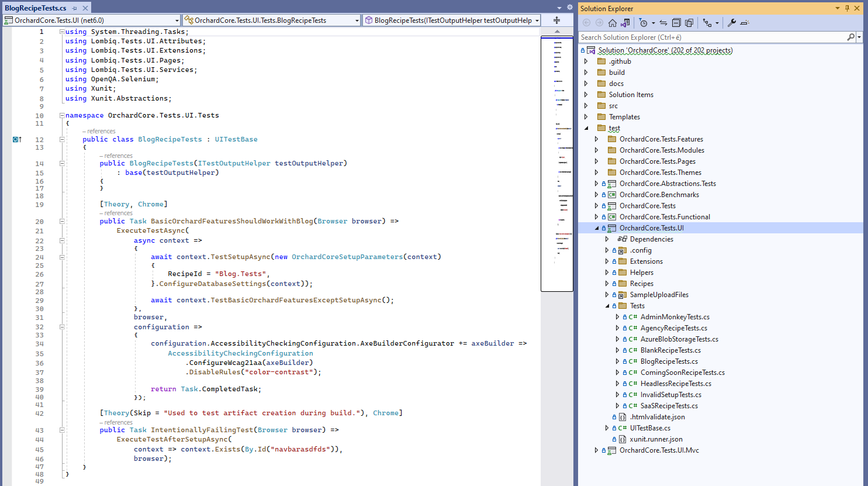Viewport: 868px width, 486px height.
Task: Close the BlogRecipeTests.cs tab
Action: click(x=85, y=8)
